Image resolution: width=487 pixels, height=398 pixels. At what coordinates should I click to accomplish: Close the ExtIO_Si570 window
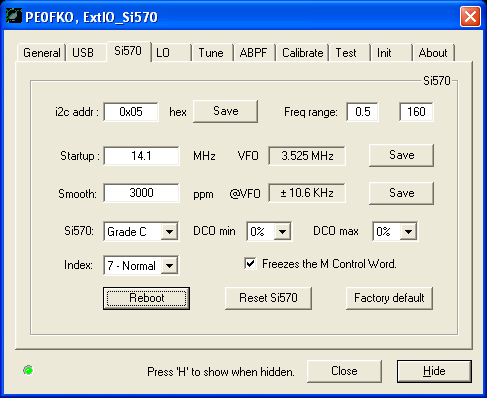(470, 16)
